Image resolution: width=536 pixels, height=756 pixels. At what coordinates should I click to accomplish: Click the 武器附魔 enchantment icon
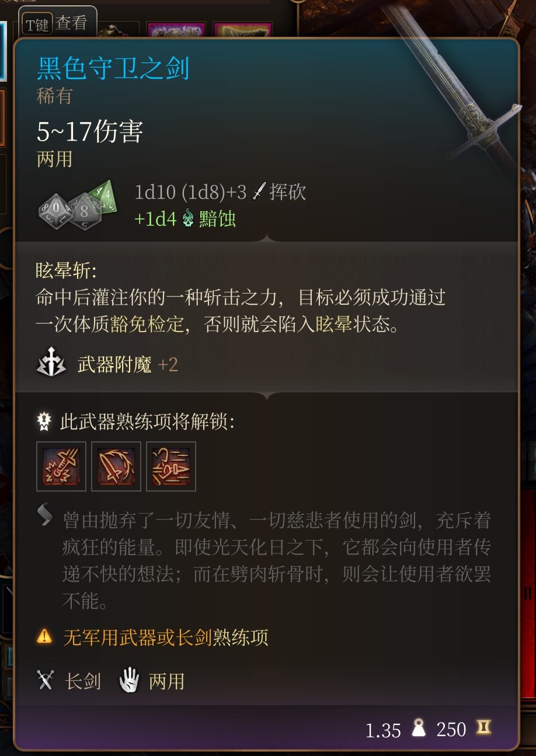point(51,365)
